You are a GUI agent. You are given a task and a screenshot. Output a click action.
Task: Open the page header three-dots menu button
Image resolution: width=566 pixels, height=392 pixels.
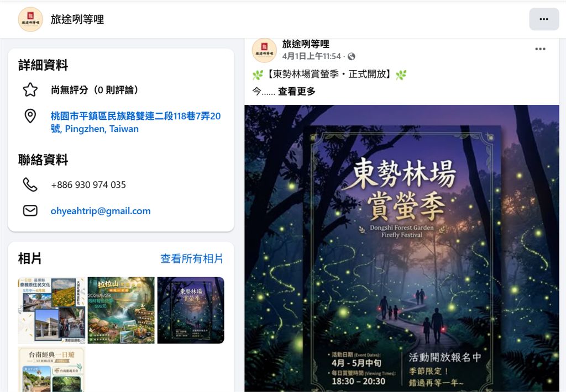tap(544, 19)
